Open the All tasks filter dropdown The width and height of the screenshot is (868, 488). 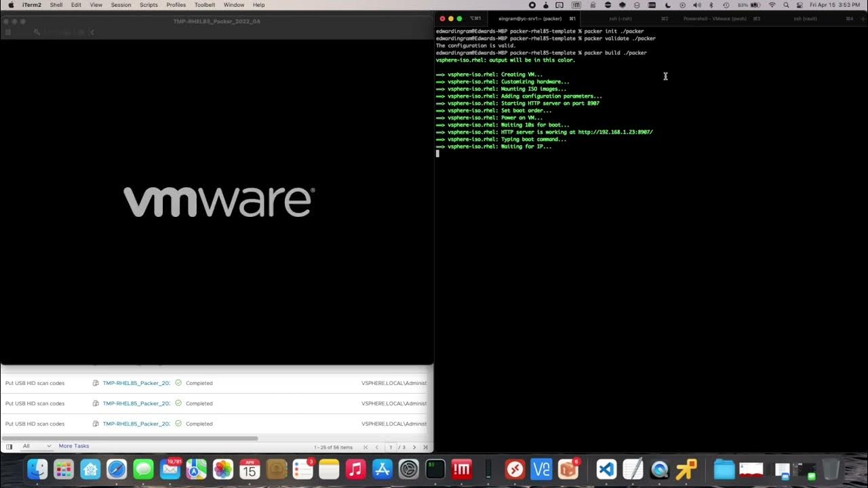[37, 446]
